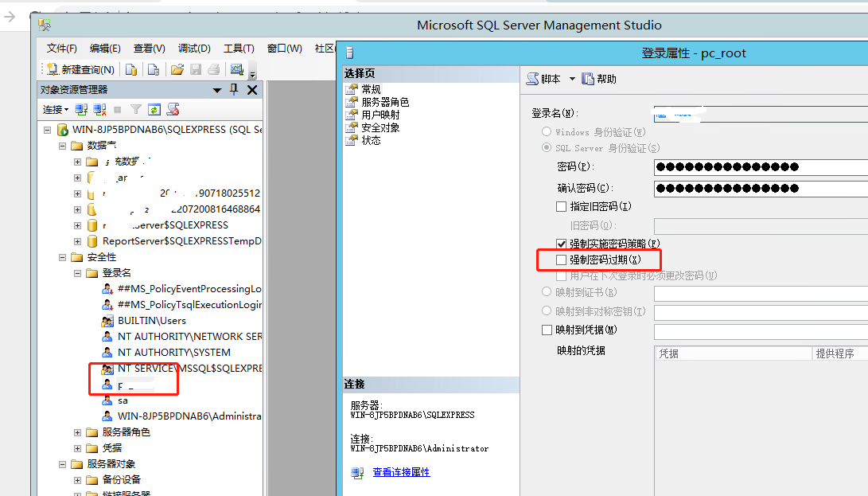Image resolution: width=868 pixels, height=496 pixels.
Task: Open the 编辑(E) menu
Action: (105, 49)
